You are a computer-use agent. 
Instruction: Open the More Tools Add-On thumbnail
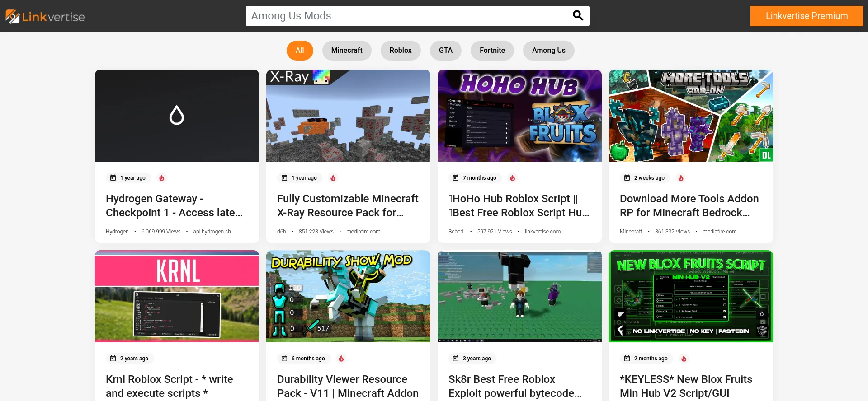coord(691,116)
